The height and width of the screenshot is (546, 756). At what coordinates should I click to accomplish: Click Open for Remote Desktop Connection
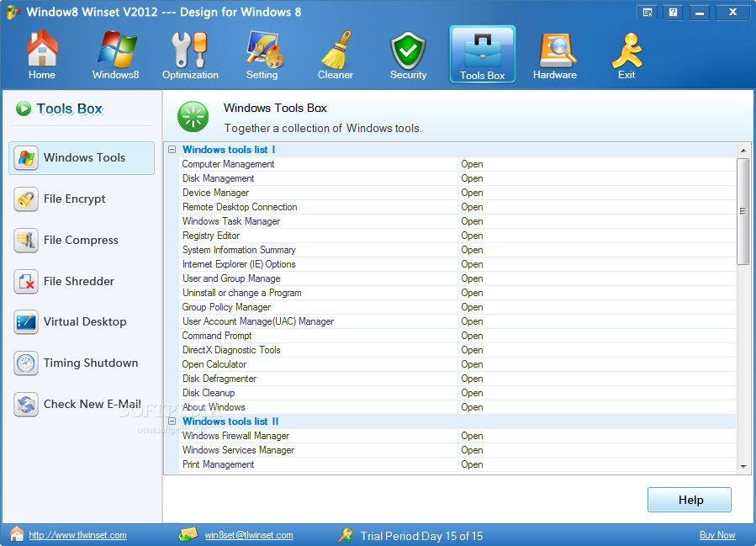(472, 207)
